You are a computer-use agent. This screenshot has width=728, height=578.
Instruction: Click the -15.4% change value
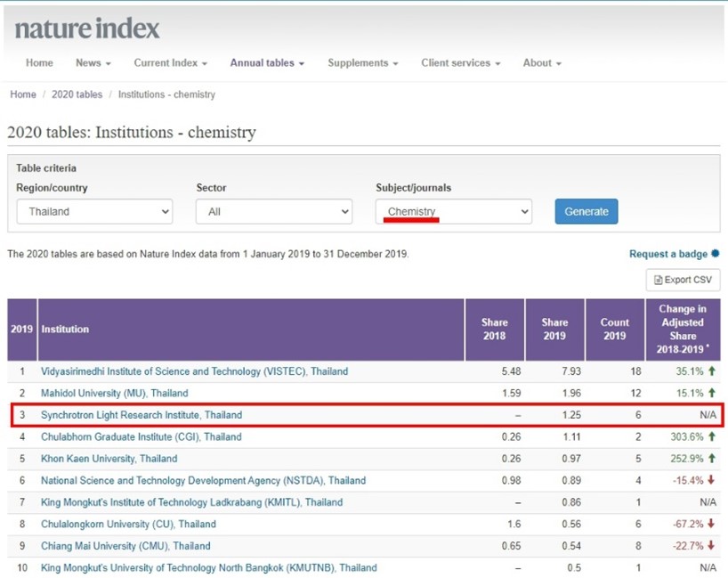coord(688,480)
